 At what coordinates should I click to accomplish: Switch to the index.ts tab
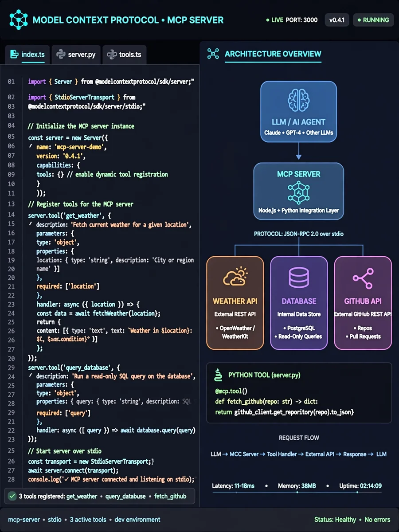[x=27, y=55]
